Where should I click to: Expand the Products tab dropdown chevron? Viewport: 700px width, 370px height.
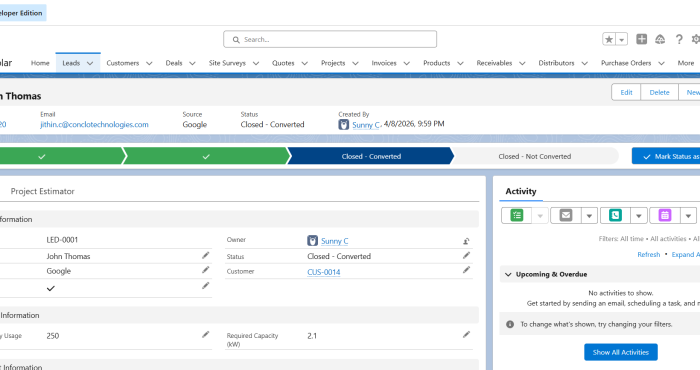(460, 63)
